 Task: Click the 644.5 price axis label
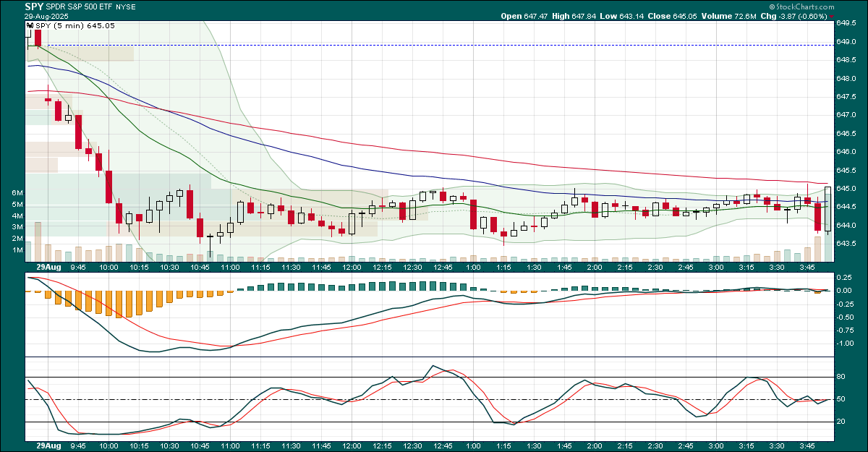click(847, 208)
